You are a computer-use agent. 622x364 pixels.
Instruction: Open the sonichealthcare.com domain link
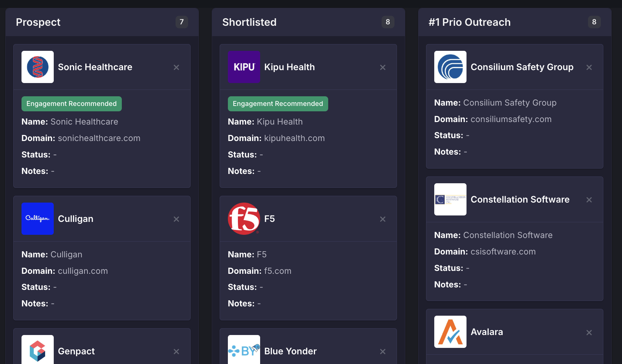tap(99, 138)
